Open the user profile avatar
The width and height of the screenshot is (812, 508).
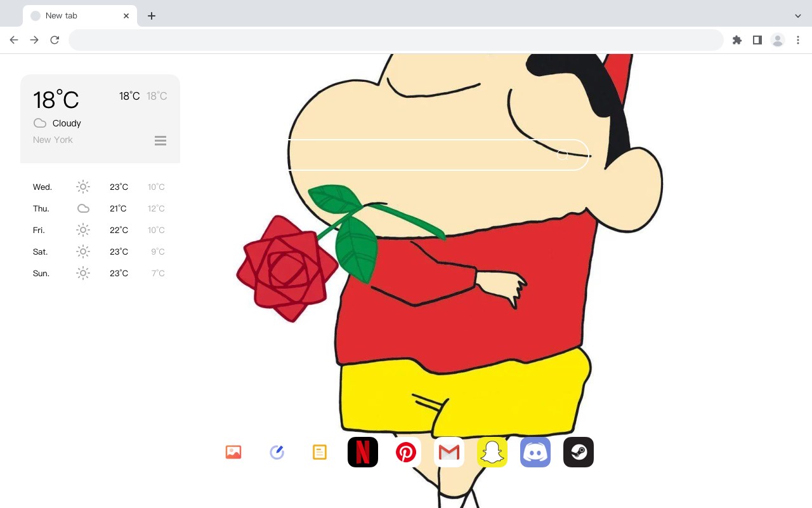click(x=778, y=40)
